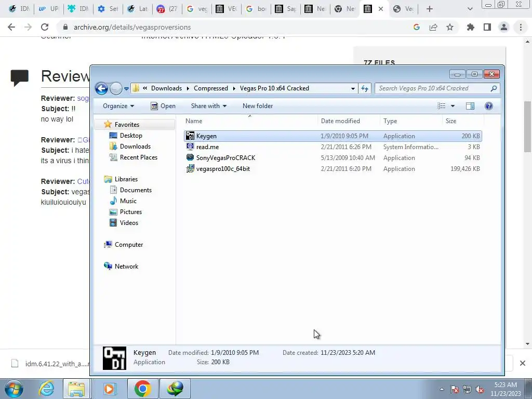The width and height of the screenshot is (532, 399).
Task: Select the read.me file icon
Action: pyautogui.click(x=190, y=147)
